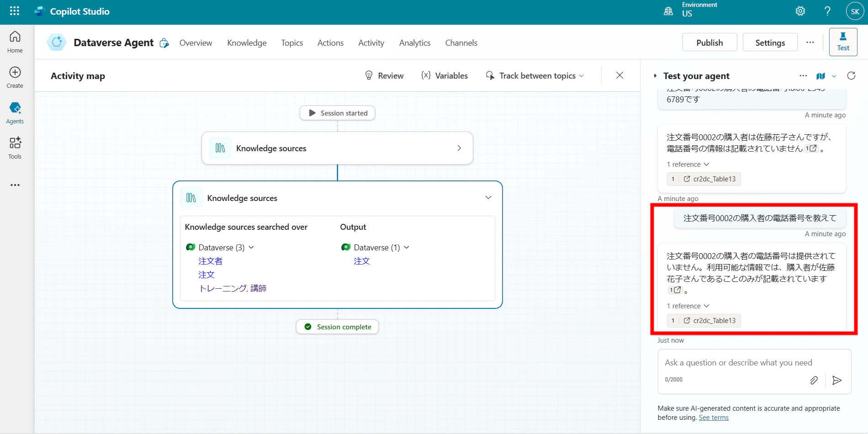Open the See terms link
The height and width of the screenshot is (434, 868).
(x=714, y=418)
